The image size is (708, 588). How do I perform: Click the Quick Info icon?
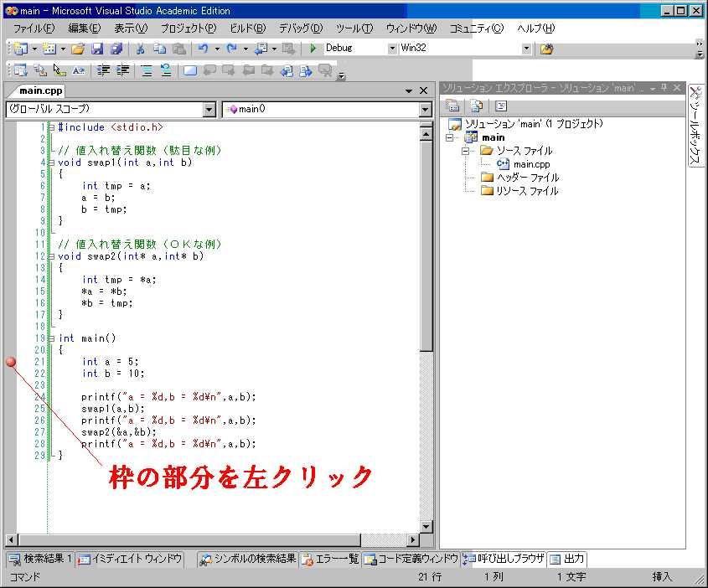(59, 70)
